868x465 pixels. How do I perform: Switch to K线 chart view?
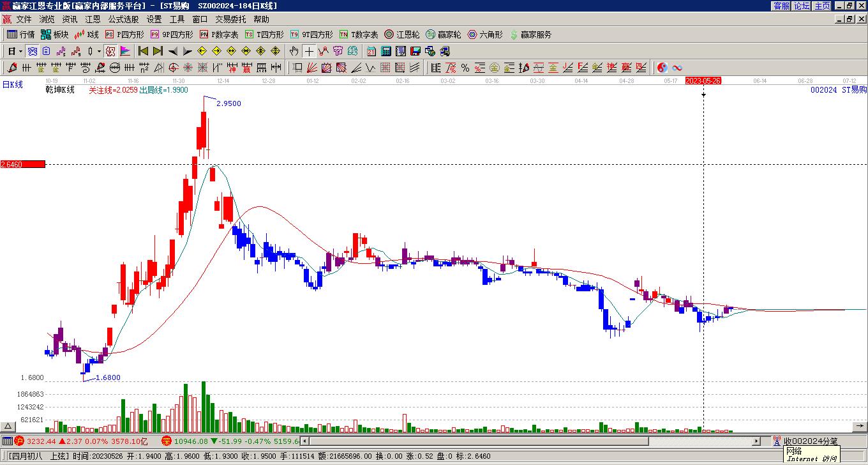[87, 34]
